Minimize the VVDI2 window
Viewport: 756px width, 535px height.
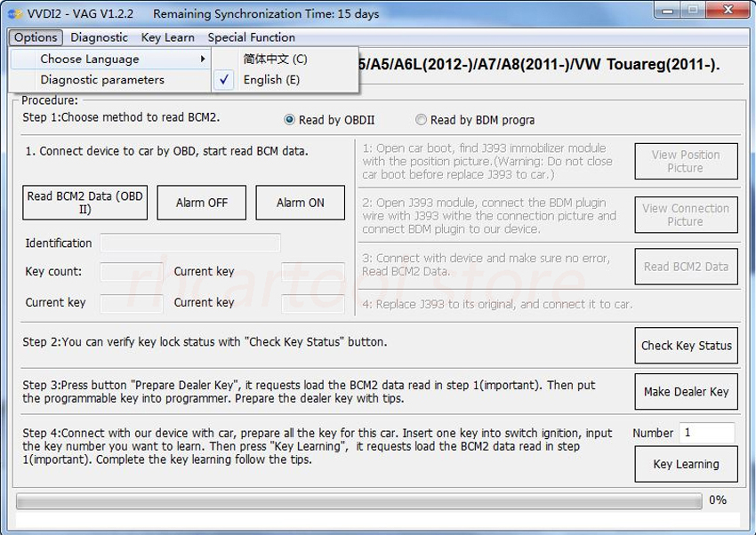[x=667, y=11]
